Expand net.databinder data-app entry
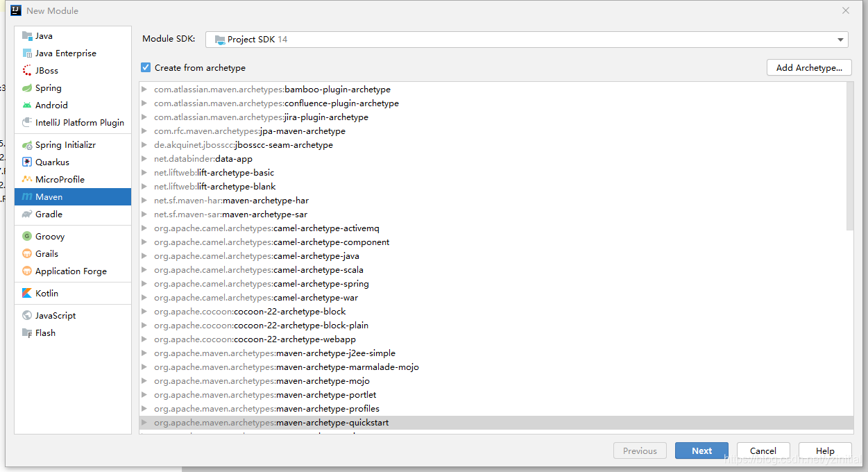The height and width of the screenshot is (472, 868). (144, 159)
